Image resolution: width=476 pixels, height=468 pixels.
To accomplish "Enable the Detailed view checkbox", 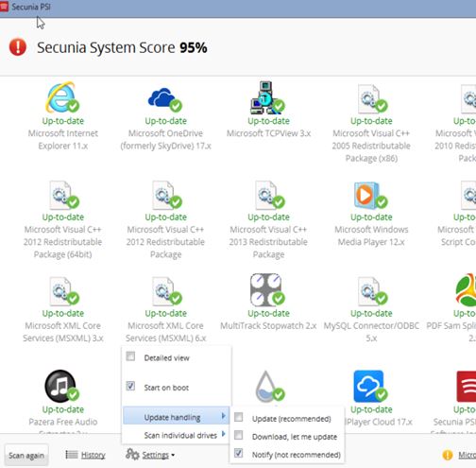I will pos(130,356).
